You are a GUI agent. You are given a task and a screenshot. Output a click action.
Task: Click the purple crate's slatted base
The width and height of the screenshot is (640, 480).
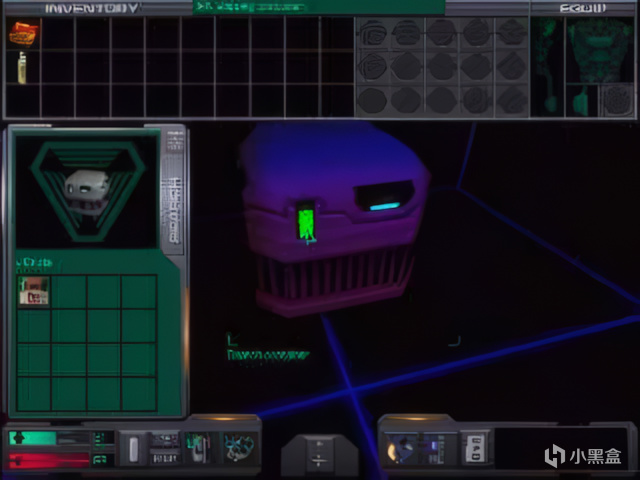(335, 279)
